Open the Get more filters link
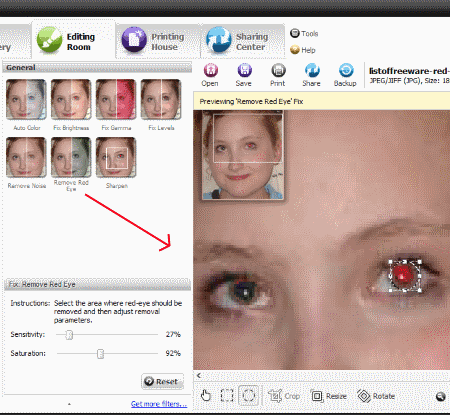 (x=159, y=404)
